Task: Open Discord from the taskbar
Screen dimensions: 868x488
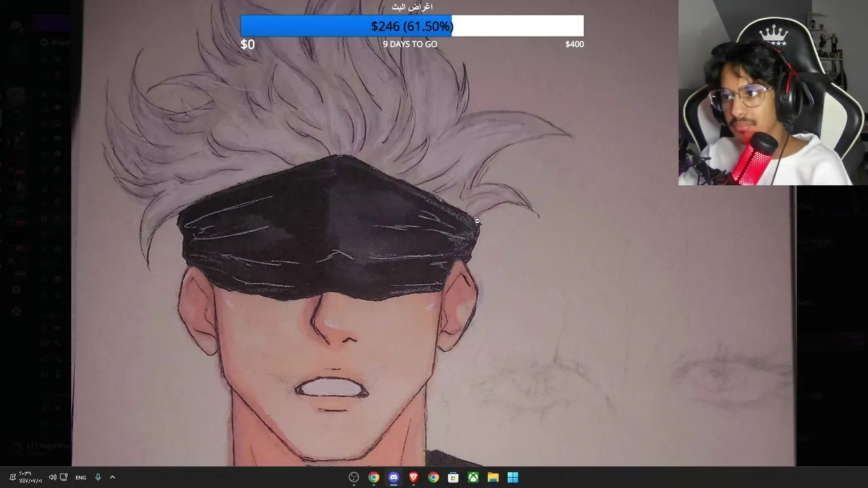Action: (x=393, y=477)
